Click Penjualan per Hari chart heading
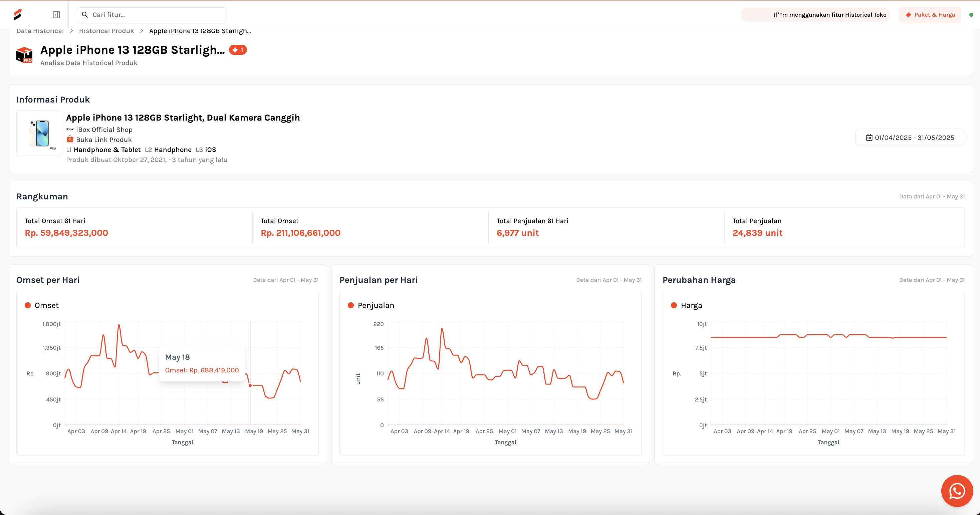 379,280
